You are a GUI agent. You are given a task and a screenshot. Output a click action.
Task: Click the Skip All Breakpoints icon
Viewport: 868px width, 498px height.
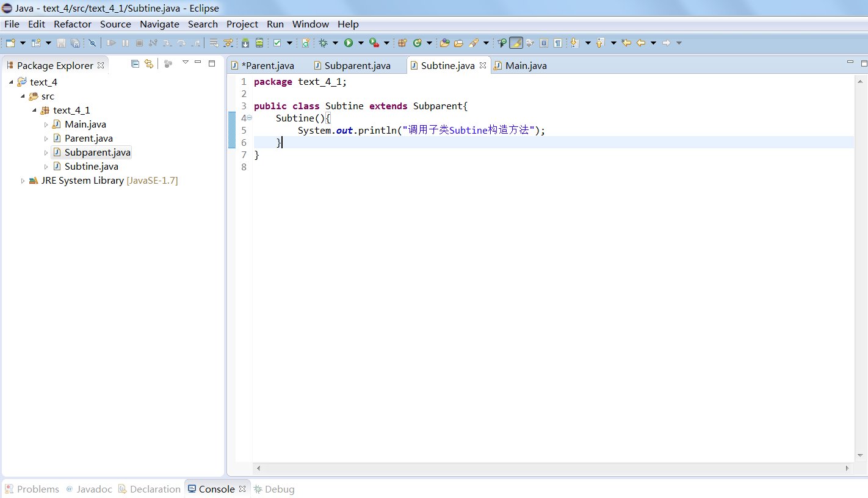click(x=92, y=43)
